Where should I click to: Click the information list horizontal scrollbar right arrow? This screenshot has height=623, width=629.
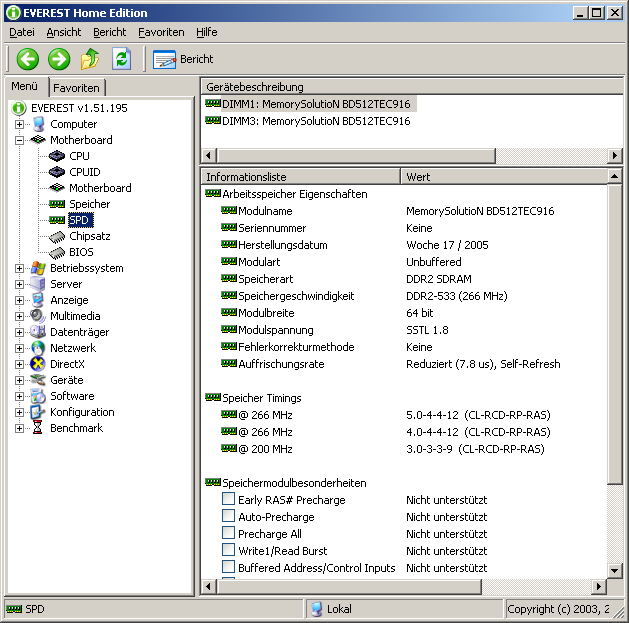point(599,587)
